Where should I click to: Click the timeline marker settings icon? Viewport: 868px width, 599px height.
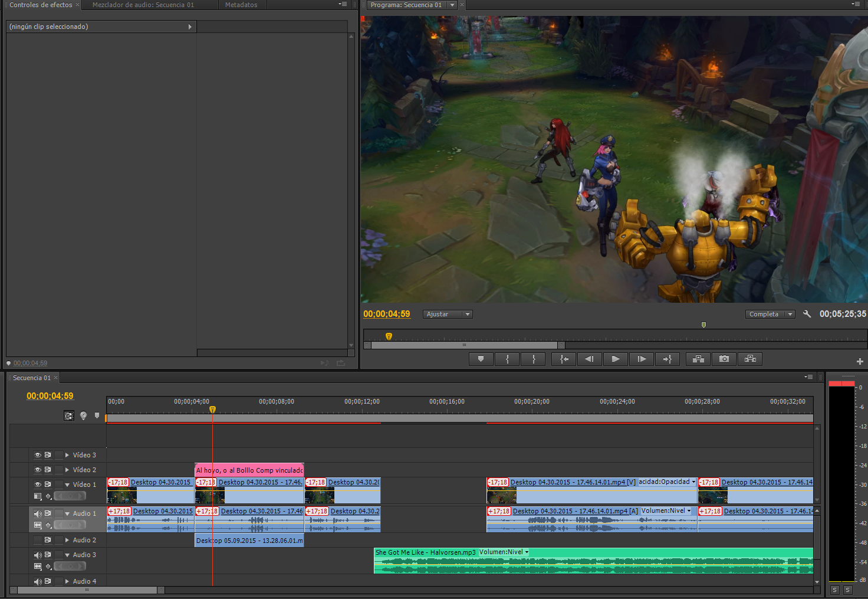(x=83, y=415)
